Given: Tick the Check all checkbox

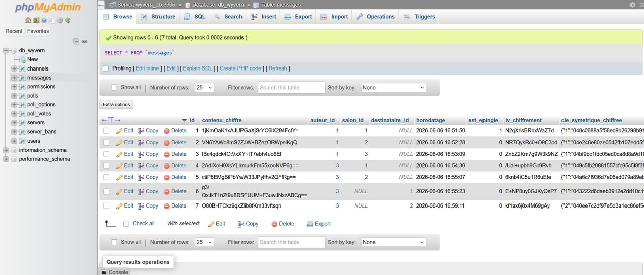Looking at the screenshot, I should click(126, 224).
